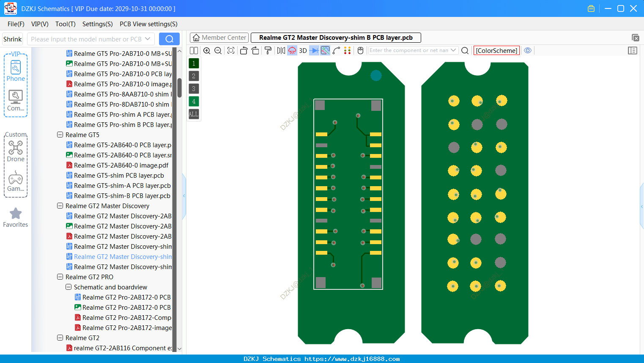Open the Drone category
644x363 pixels.
[x=16, y=151]
